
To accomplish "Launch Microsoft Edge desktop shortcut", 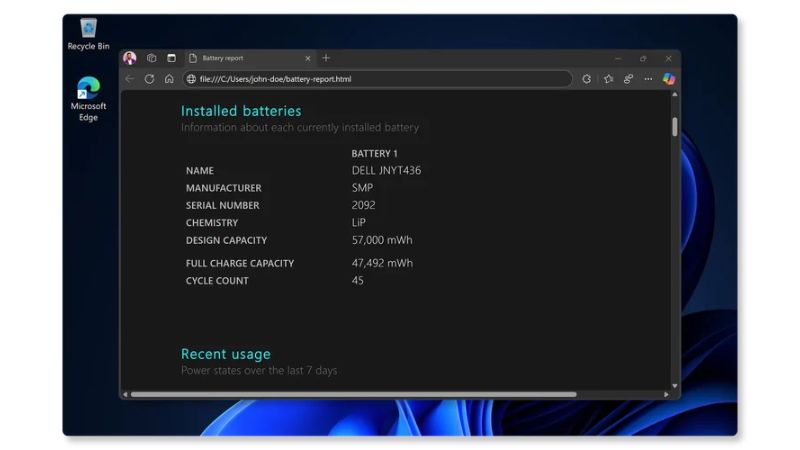I will 88,99.
